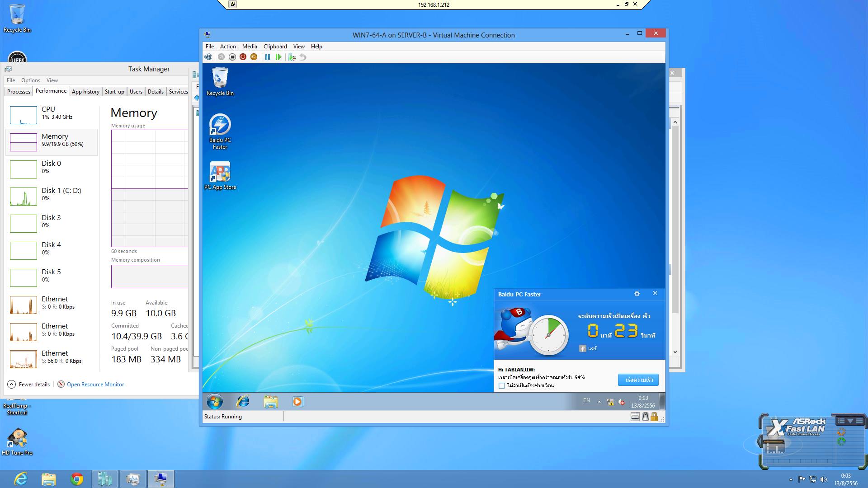Pause the virtual machine
The height and width of the screenshot is (488, 868).
click(268, 57)
